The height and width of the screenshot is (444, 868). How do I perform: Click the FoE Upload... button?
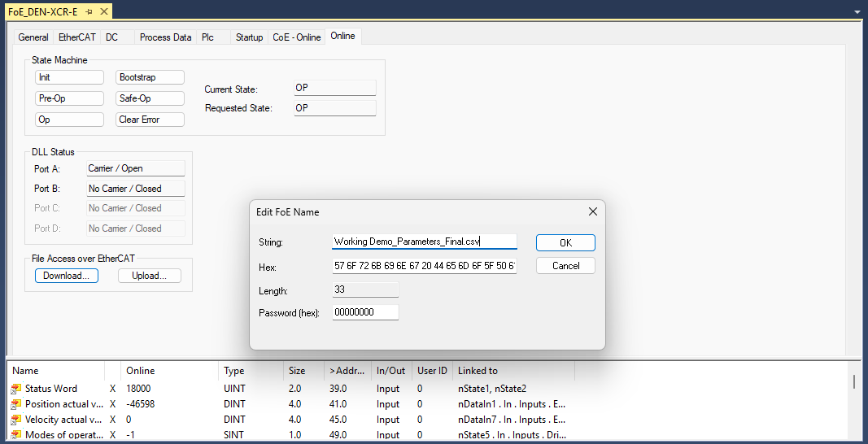click(x=150, y=276)
